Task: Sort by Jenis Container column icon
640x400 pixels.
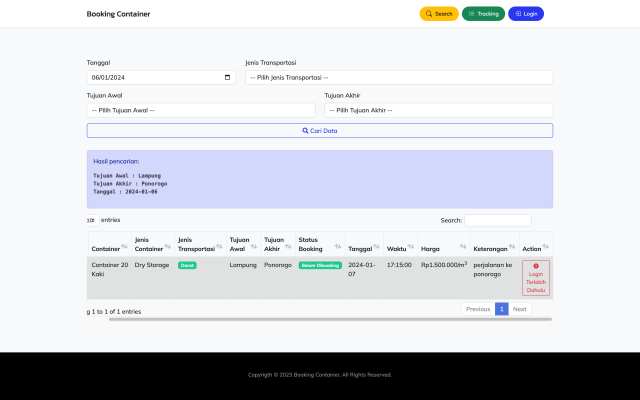Action: pyautogui.click(x=167, y=247)
